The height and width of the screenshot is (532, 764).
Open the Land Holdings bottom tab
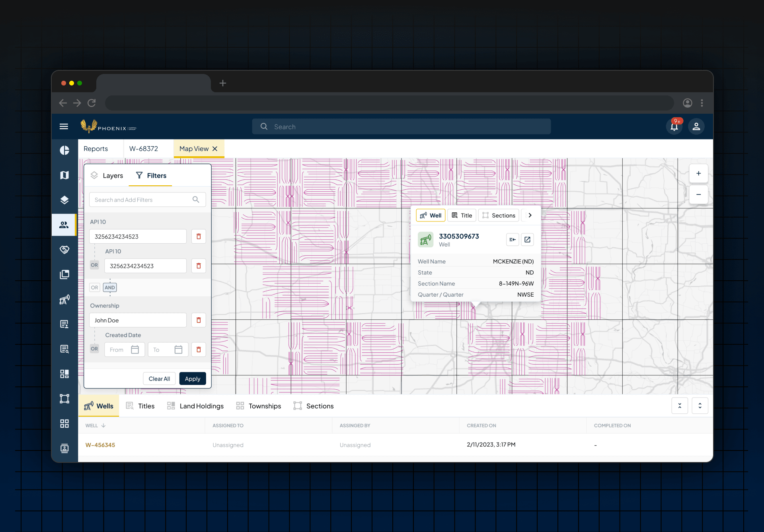click(195, 406)
